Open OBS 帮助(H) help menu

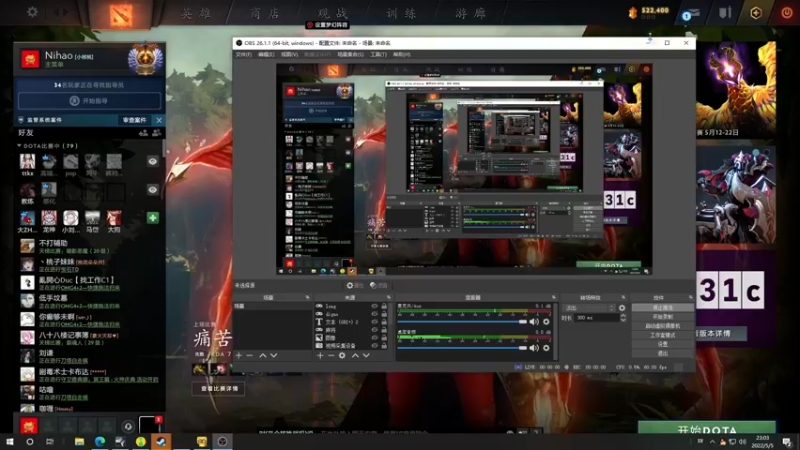402,55
